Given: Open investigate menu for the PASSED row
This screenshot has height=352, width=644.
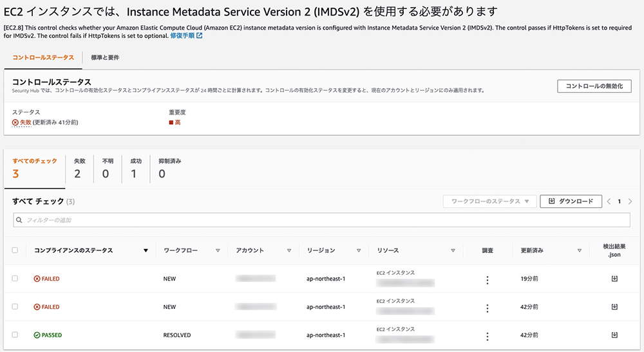Looking at the screenshot, I should pos(488,337).
